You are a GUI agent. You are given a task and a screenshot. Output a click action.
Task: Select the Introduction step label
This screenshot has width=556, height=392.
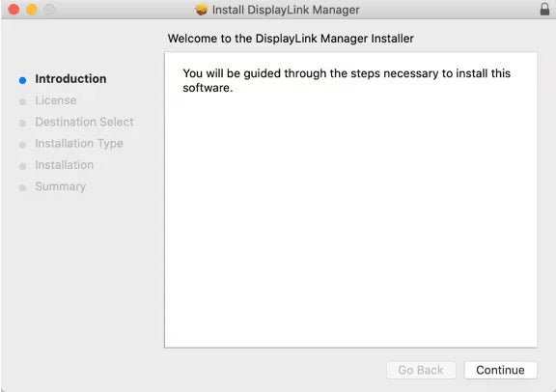[70, 79]
